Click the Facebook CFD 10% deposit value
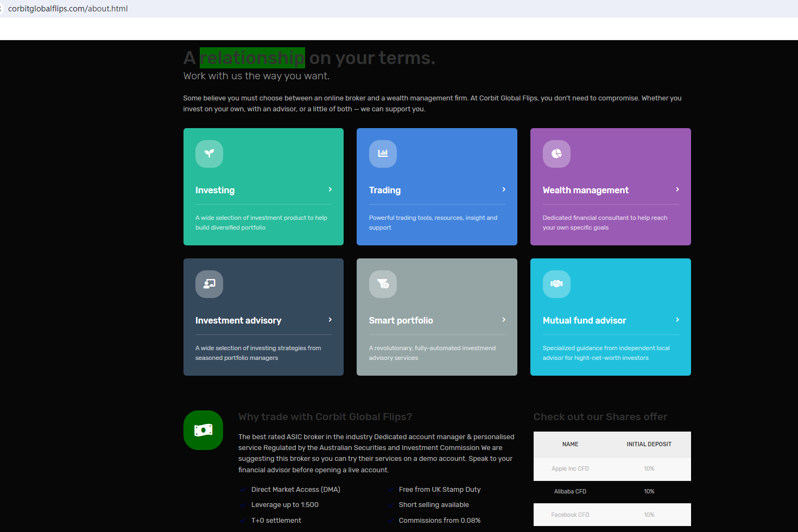 tap(649, 515)
